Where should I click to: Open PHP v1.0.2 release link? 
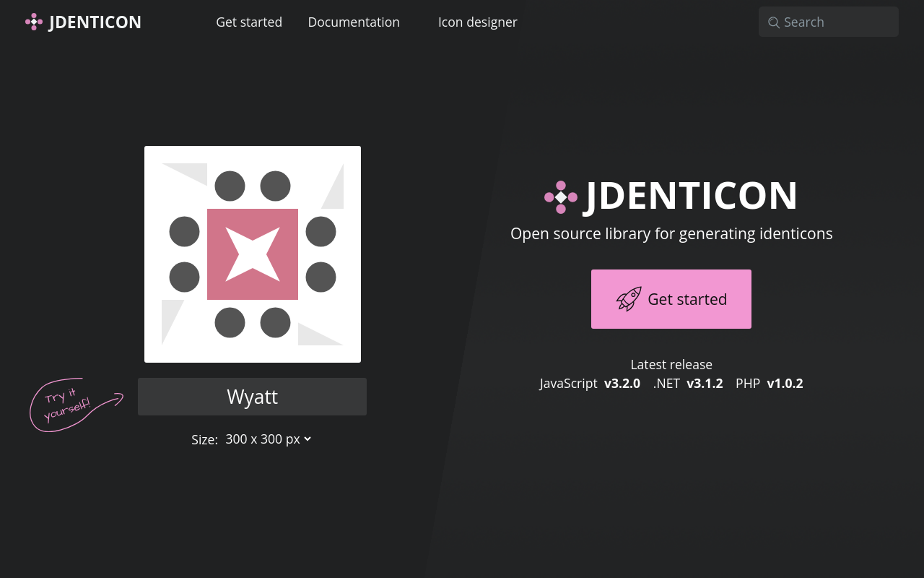770,384
